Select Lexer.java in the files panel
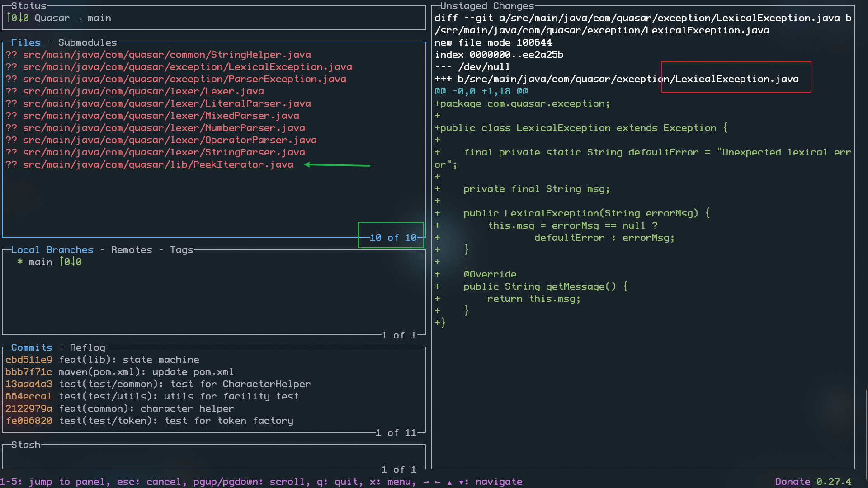Screen dimensions: 868x488 (135, 91)
